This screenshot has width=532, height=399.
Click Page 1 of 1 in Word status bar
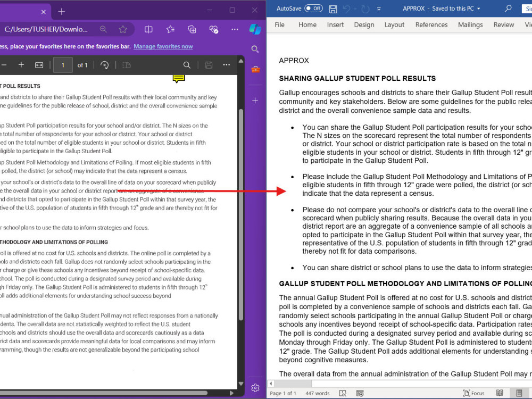(282, 393)
